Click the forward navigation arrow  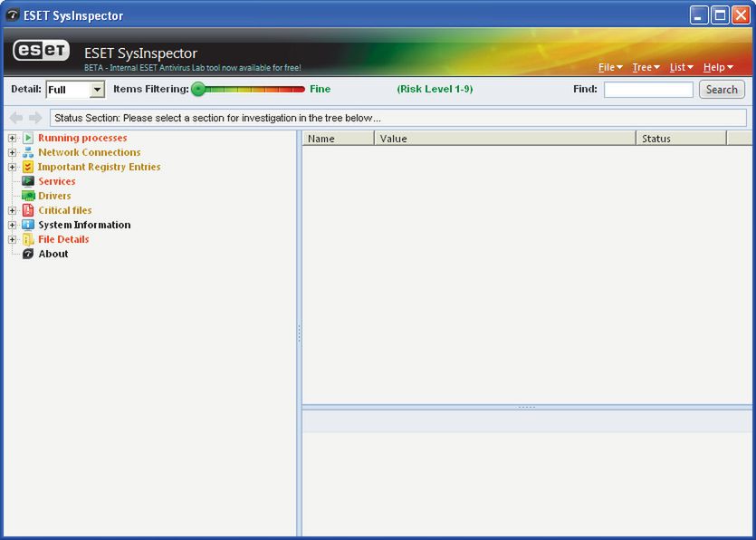[x=35, y=118]
